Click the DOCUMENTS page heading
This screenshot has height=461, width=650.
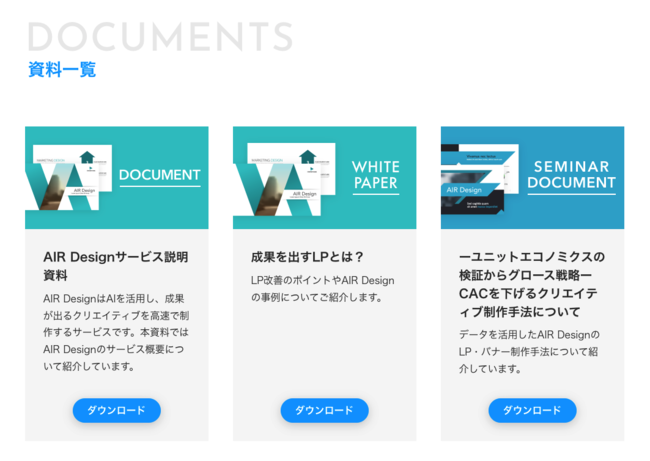[x=160, y=37]
